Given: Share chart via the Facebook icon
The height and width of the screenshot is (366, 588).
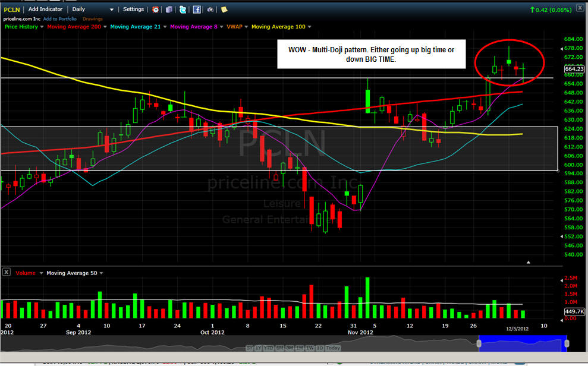Looking at the screenshot, I should point(196,10).
